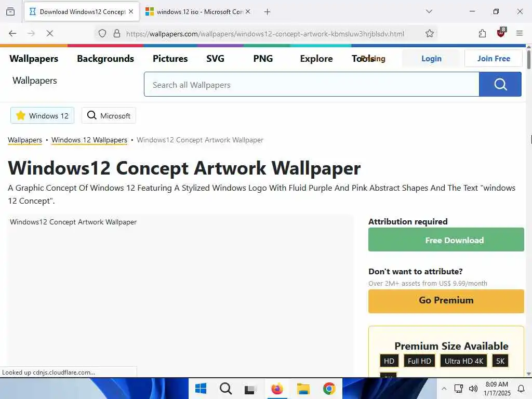Focus the Search all Wallpapers field

point(312,85)
